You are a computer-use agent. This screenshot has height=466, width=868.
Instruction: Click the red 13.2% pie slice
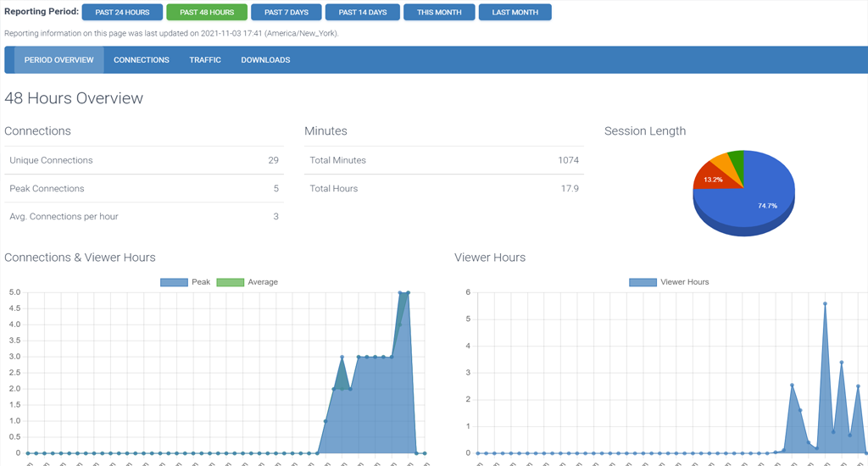(713, 178)
